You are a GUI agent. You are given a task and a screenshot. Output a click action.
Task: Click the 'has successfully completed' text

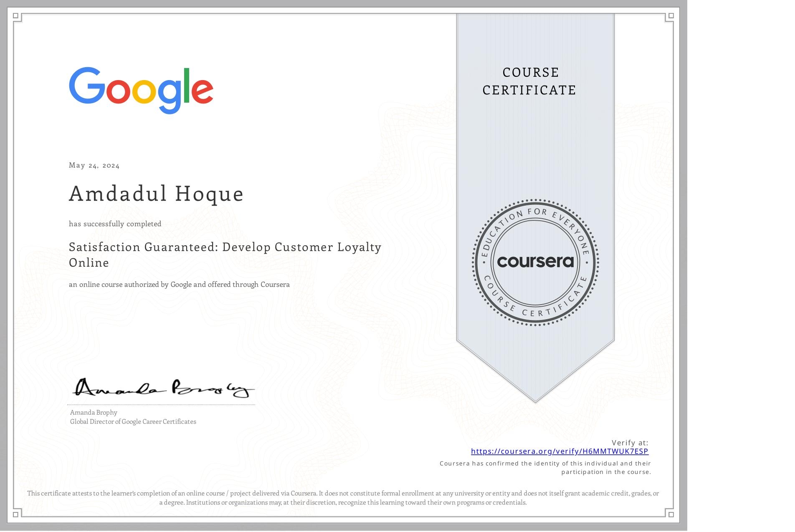click(115, 224)
